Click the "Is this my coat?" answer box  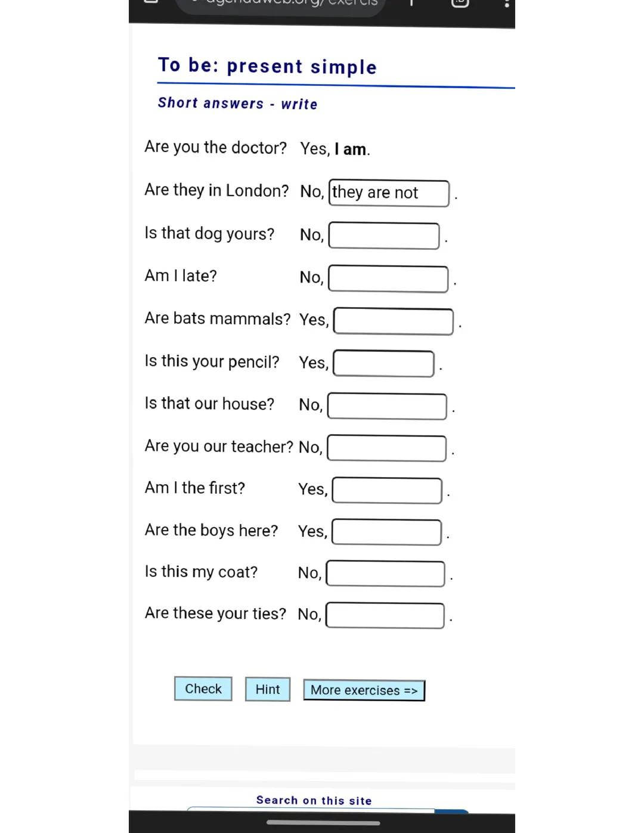click(x=385, y=574)
